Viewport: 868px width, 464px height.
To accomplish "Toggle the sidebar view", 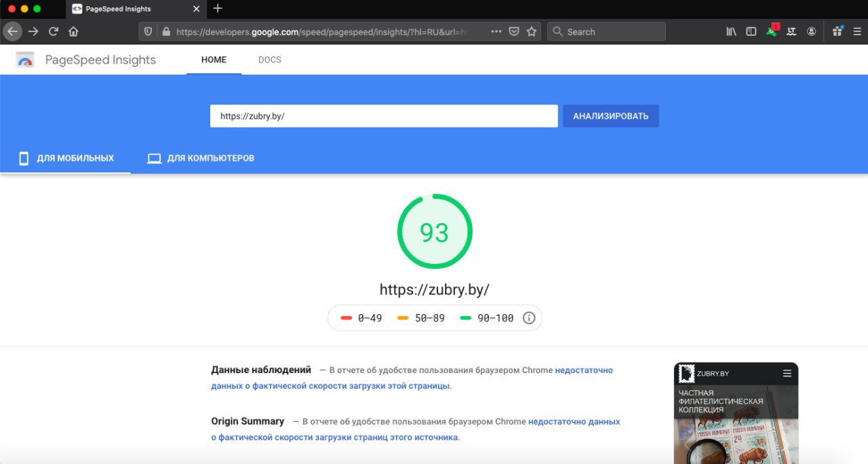I will point(751,31).
